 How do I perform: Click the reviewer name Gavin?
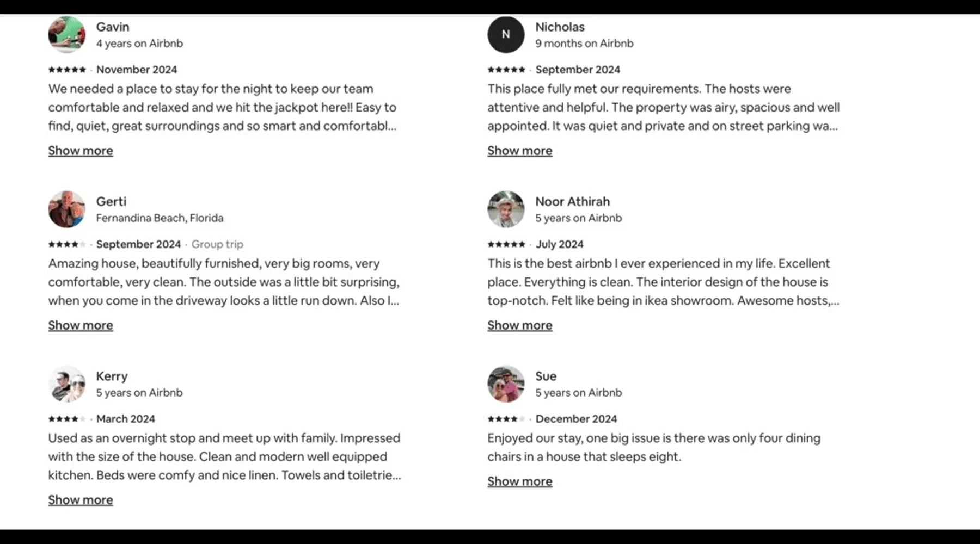tap(113, 27)
